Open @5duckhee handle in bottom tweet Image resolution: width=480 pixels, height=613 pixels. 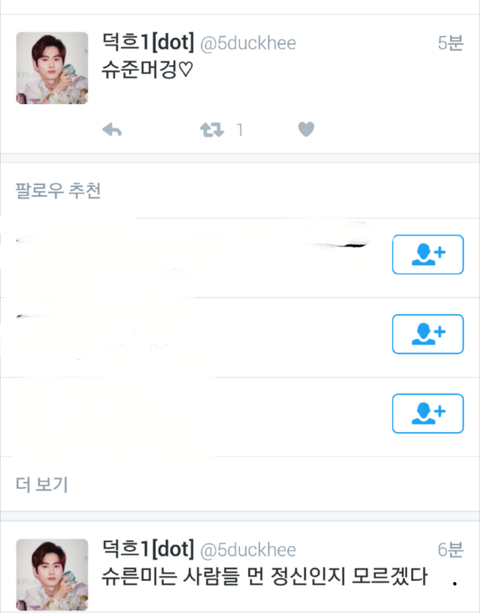(x=248, y=550)
